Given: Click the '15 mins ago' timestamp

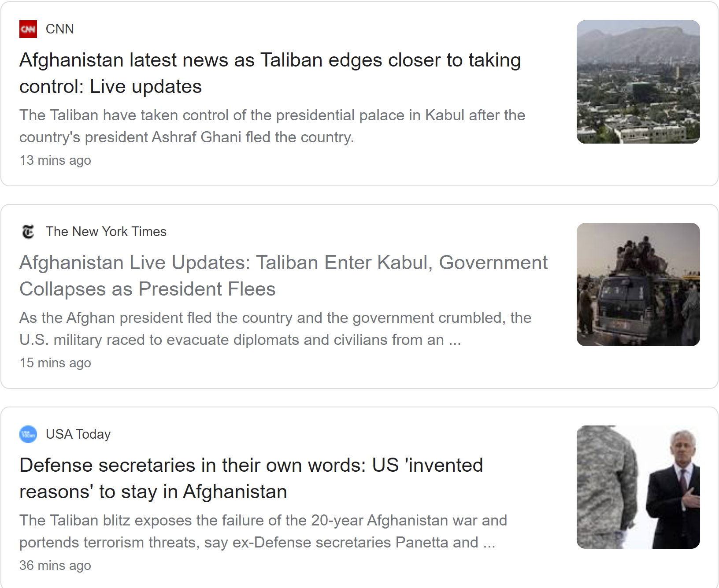Looking at the screenshot, I should 55,363.
